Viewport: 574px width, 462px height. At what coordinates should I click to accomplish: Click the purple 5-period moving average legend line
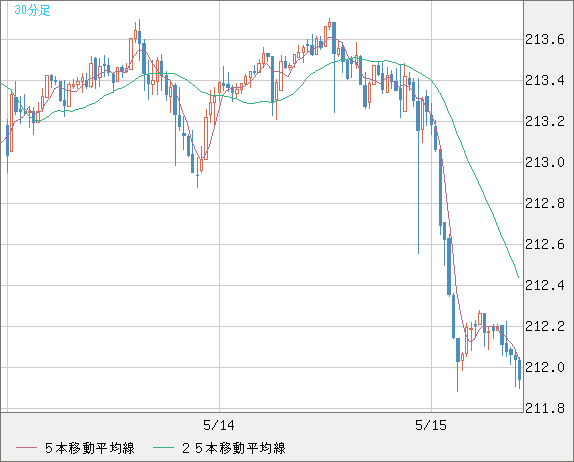[26, 448]
